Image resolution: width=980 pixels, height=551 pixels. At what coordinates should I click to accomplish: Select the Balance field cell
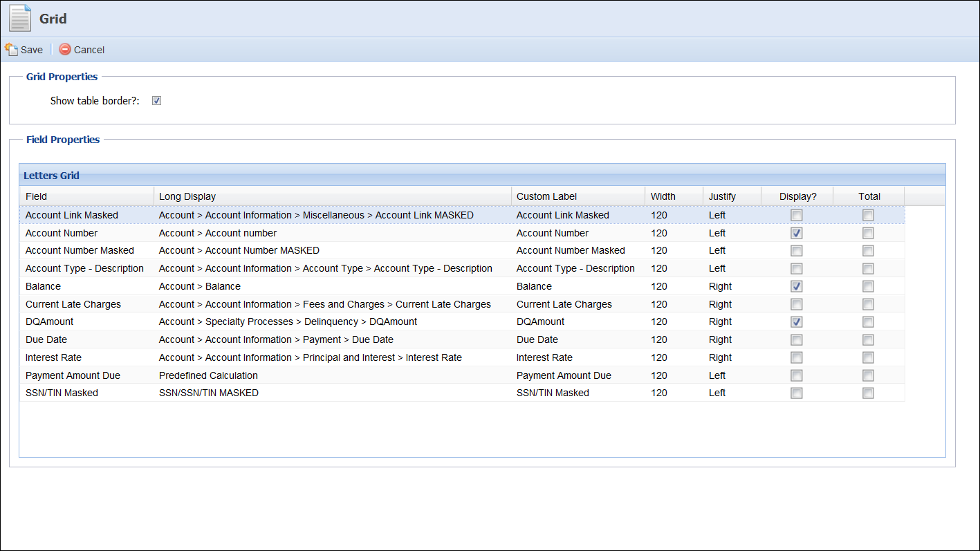[x=86, y=286]
